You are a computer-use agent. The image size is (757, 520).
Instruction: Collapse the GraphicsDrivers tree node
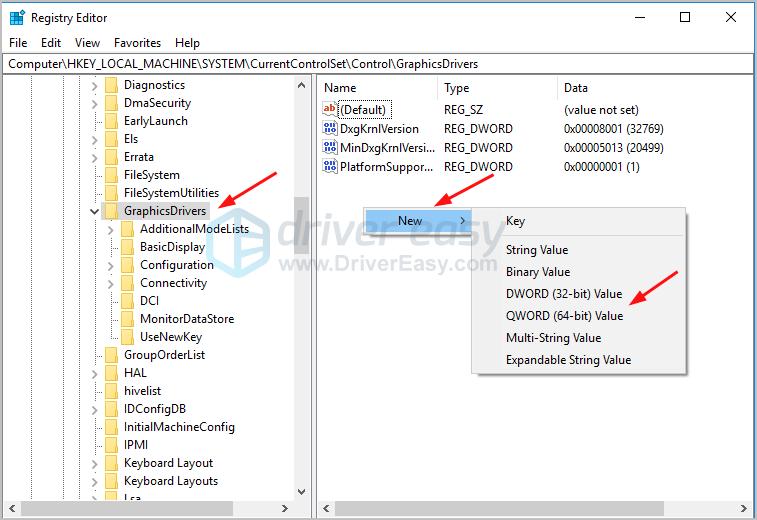point(95,211)
